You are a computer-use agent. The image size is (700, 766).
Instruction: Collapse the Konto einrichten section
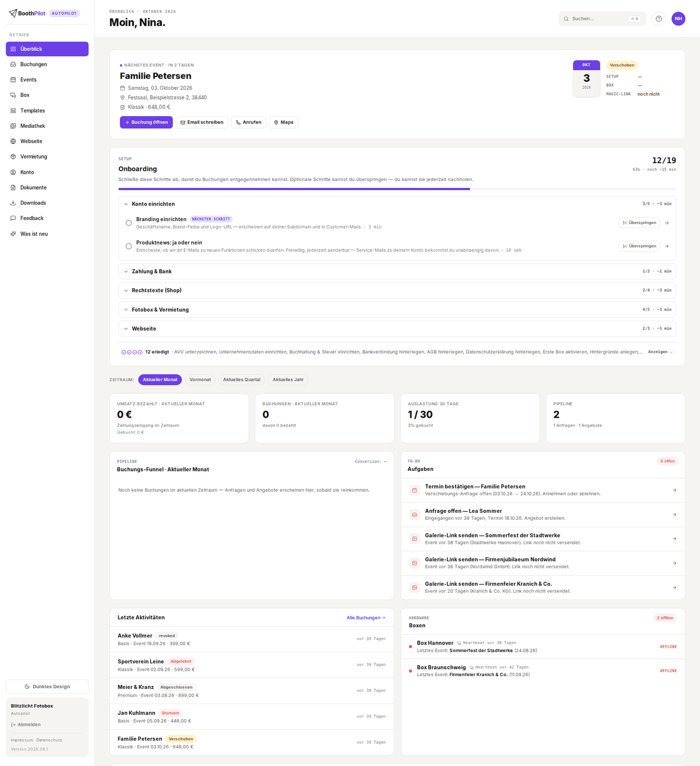click(x=397, y=204)
